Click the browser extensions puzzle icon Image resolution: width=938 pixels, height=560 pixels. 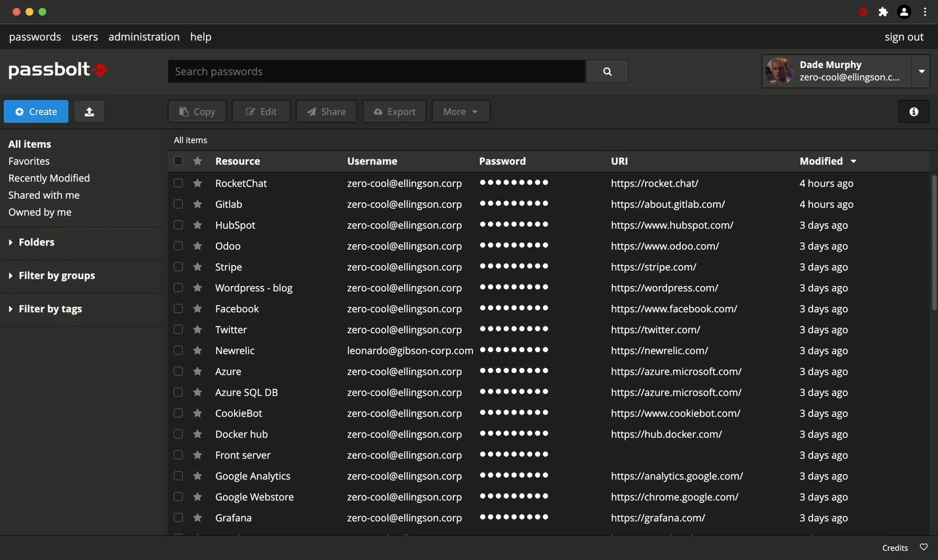coord(883,12)
